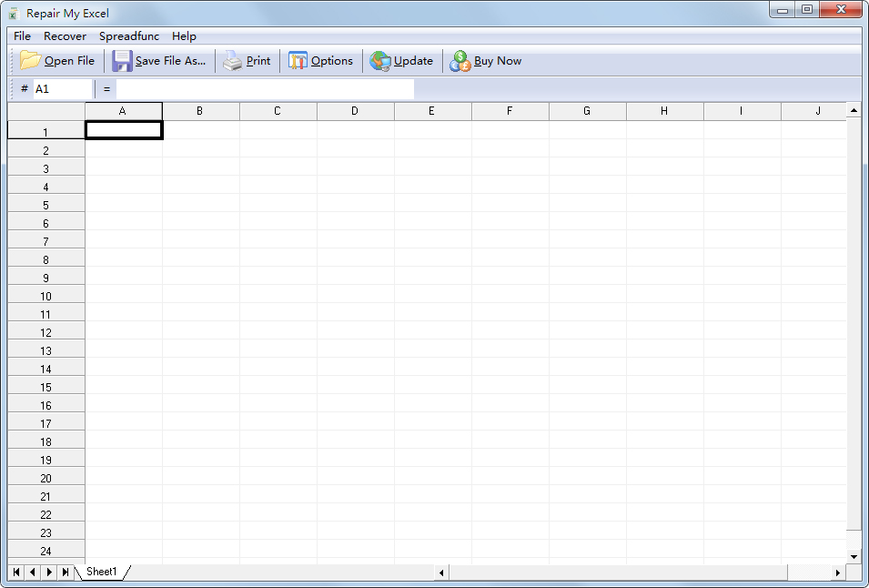Click the Buy Now icon

[459, 60]
